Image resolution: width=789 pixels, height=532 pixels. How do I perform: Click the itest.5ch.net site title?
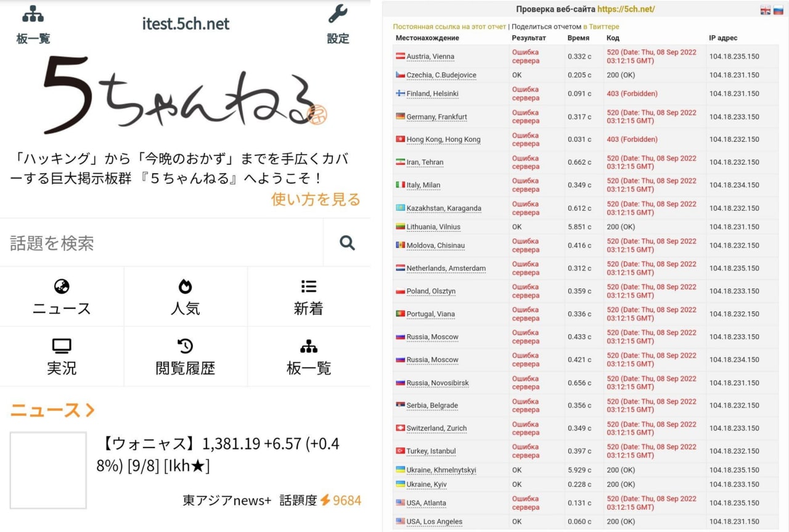click(x=186, y=23)
